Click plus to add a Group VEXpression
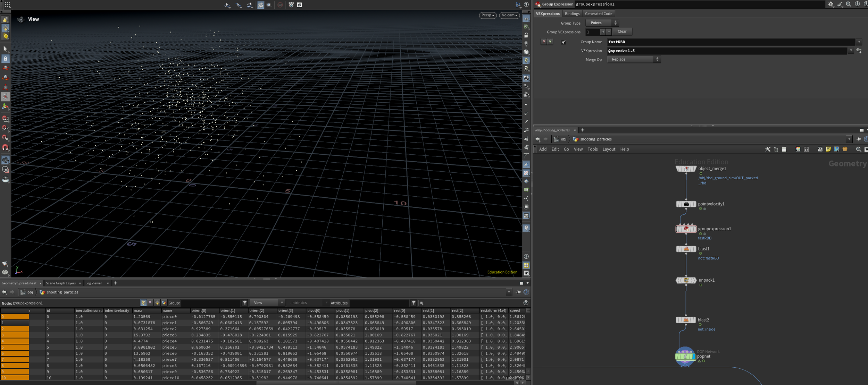The width and height of the screenshot is (868, 385). point(603,32)
